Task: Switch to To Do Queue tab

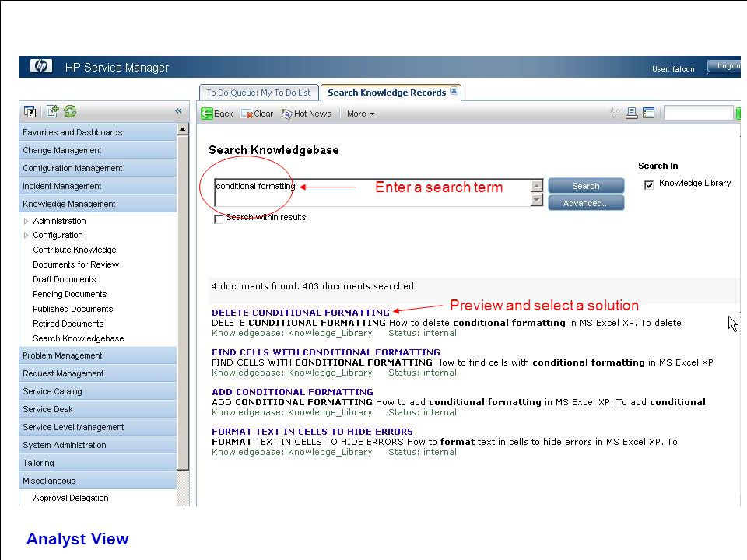Action: (258, 93)
